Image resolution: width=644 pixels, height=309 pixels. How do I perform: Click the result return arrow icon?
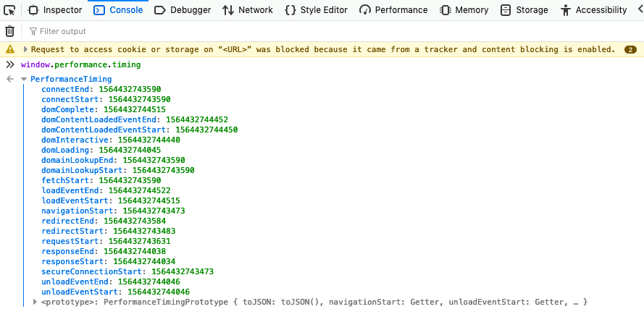tap(9, 79)
